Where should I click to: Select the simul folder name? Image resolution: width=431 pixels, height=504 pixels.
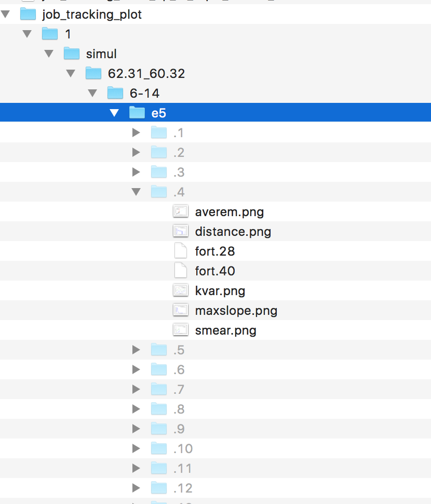(101, 54)
